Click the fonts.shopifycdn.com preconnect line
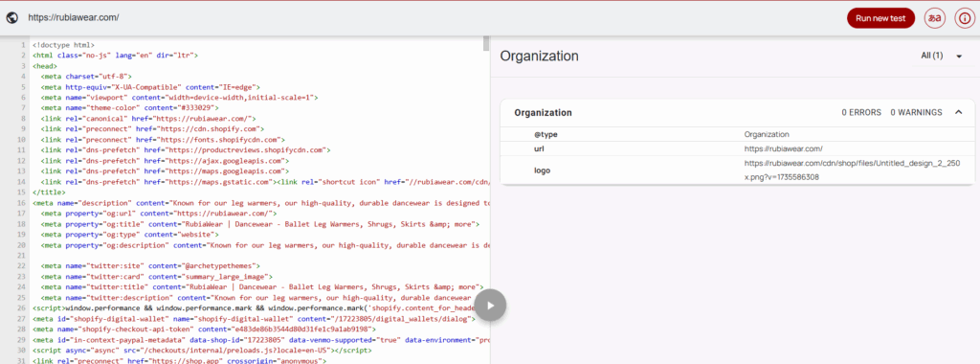 (163, 140)
